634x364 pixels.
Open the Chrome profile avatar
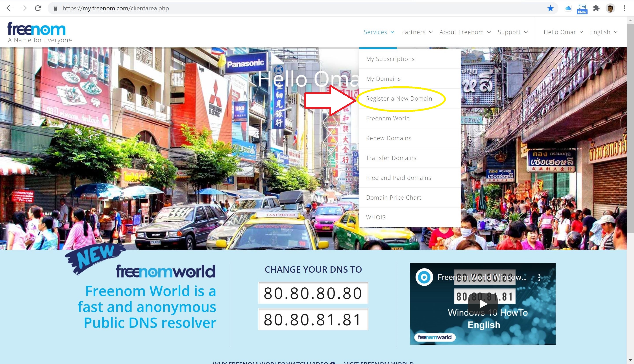click(x=610, y=9)
